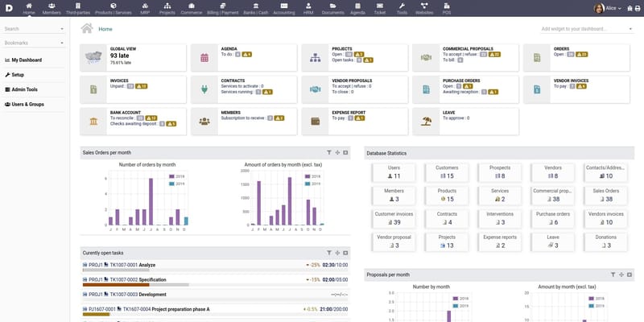Click the Contracts box plug icon
Viewport: 644px width, 322px height.
pyautogui.click(x=204, y=89)
